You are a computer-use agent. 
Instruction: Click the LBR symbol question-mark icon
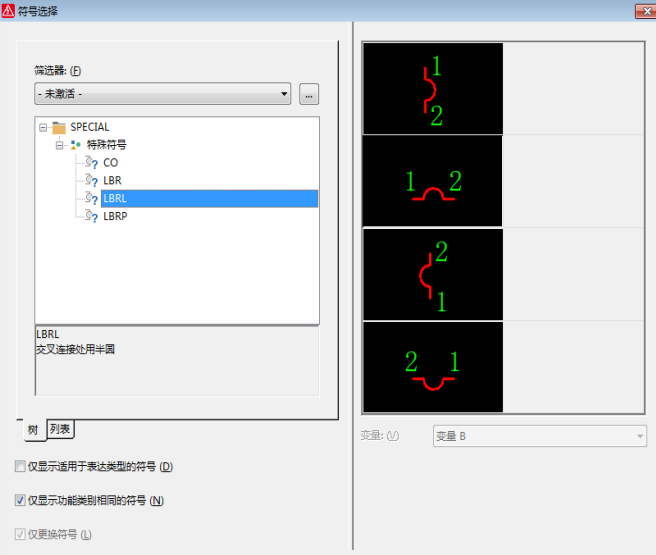coord(91,180)
